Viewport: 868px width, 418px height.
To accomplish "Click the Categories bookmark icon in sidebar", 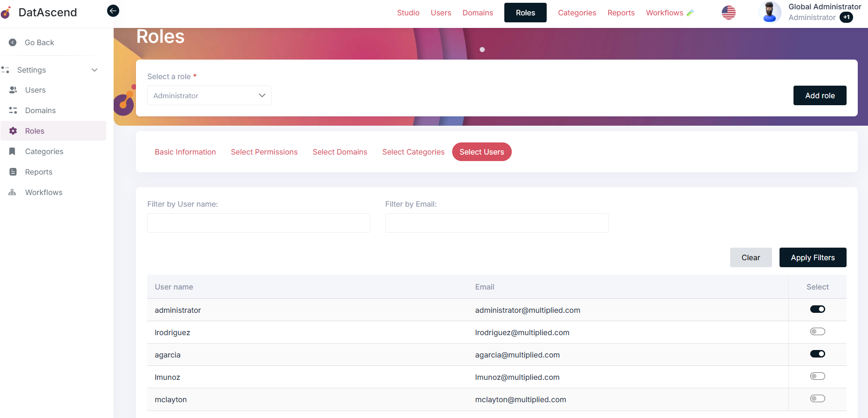I will click(13, 151).
